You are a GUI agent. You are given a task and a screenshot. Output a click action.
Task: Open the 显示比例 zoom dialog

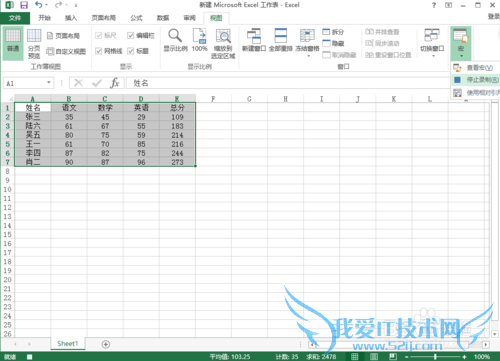175,40
